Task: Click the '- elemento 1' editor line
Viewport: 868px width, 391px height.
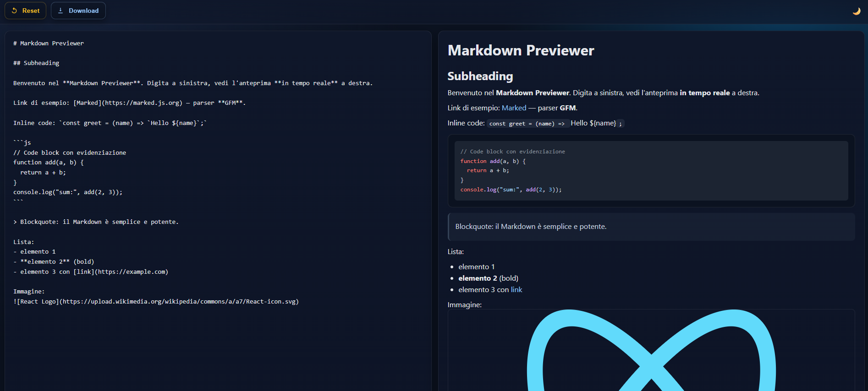Action: 34,252
